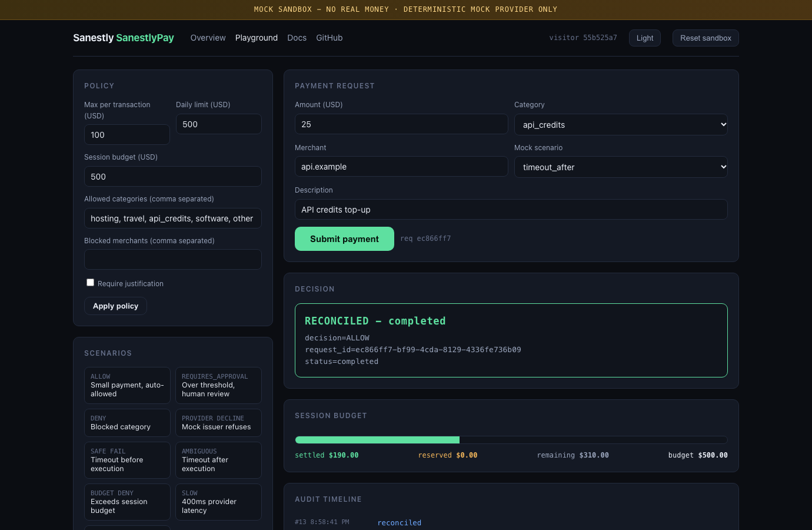Open the Overview nav item

coord(208,38)
